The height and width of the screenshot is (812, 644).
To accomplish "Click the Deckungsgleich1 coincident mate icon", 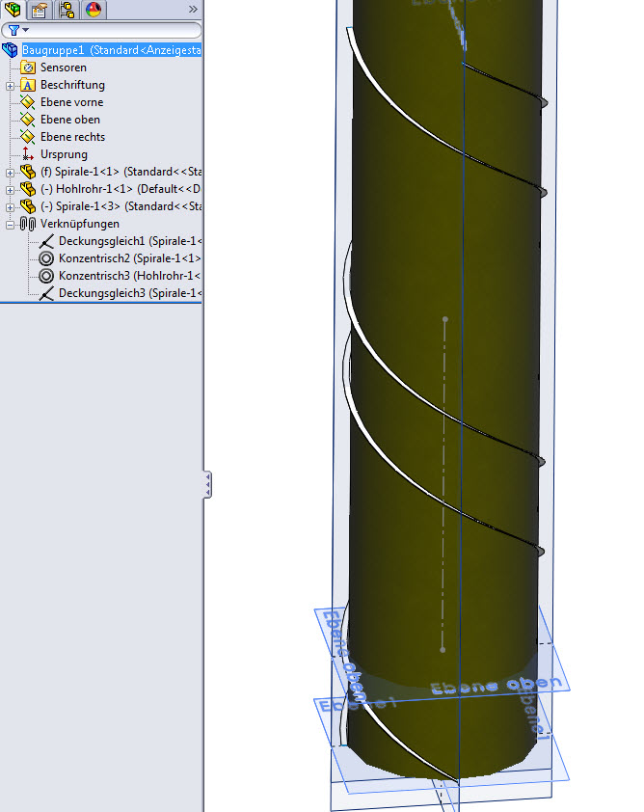I will pyautogui.click(x=46, y=241).
